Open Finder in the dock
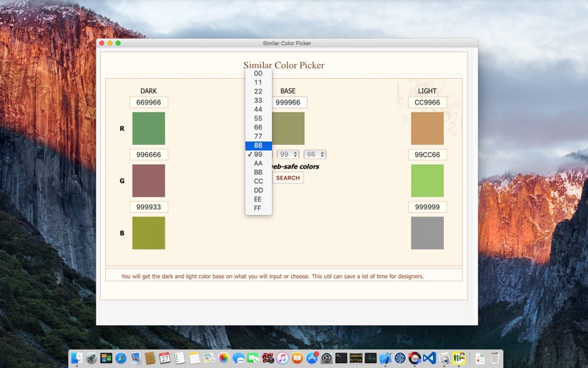The width and height of the screenshot is (588, 368). (x=76, y=358)
